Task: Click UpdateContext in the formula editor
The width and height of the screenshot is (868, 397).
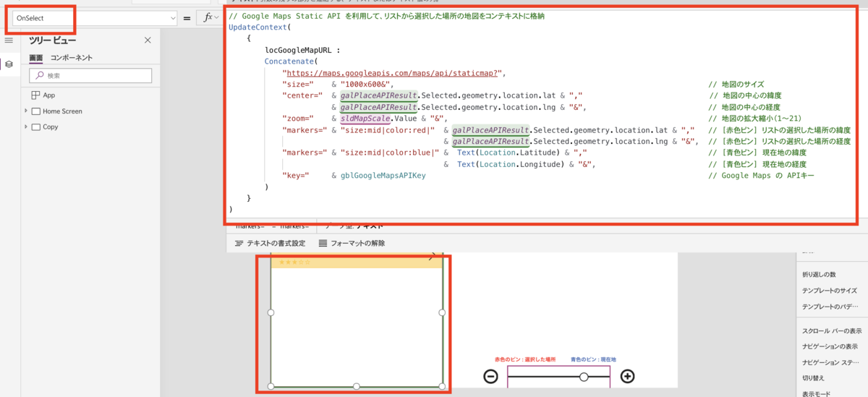Action: (258, 27)
